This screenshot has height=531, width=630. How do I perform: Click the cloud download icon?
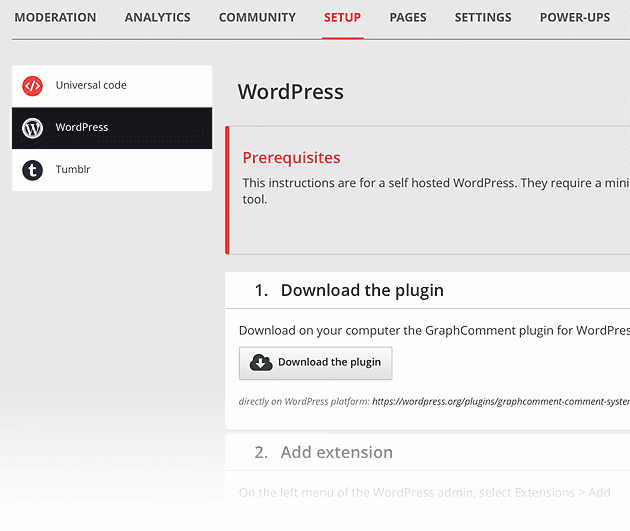click(x=261, y=362)
